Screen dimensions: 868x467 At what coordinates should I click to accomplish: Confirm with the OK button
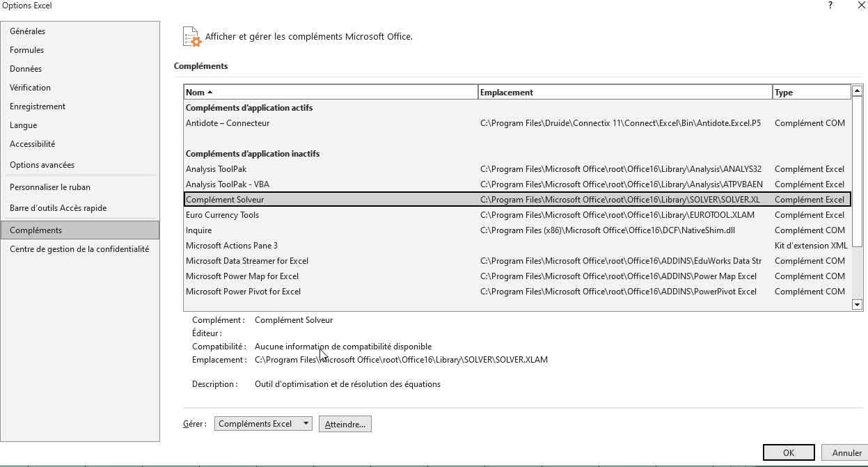pos(789,452)
